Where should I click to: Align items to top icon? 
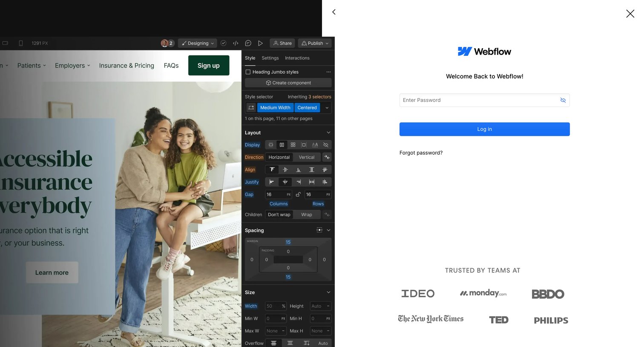point(272,170)
